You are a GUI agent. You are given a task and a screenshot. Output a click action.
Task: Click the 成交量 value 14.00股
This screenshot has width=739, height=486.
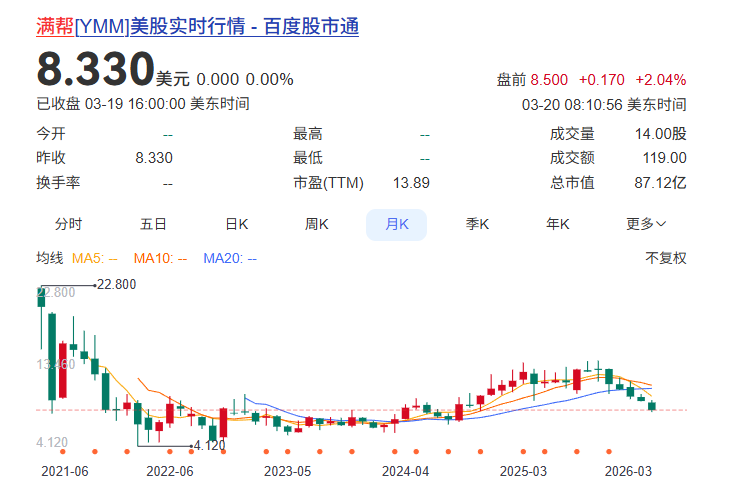coord(660,134)
